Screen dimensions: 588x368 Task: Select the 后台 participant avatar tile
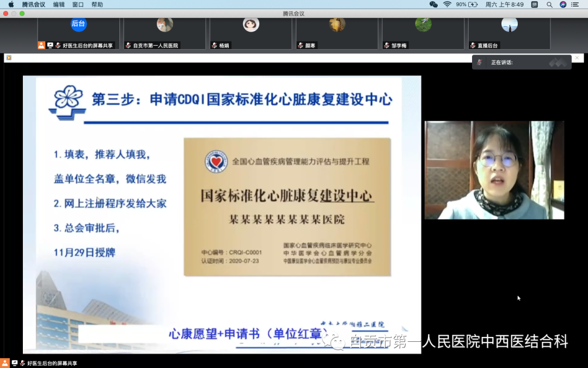(x=78, y=29)
